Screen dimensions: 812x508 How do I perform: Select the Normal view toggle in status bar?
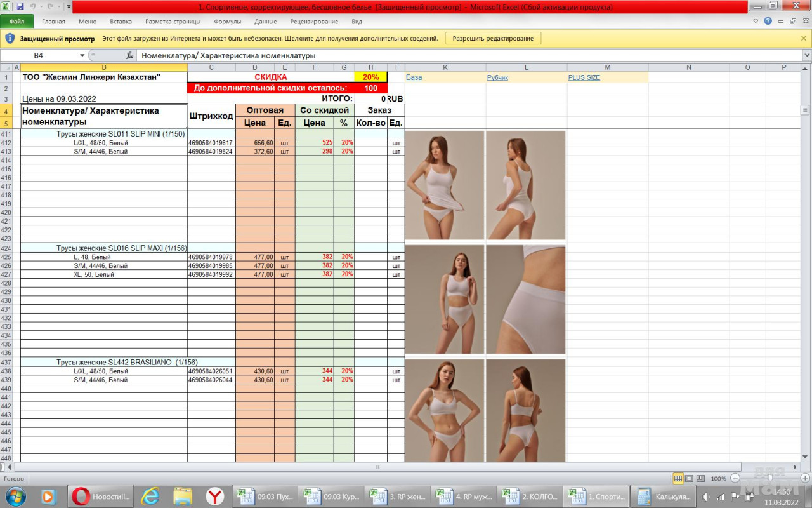pyautogui.click(x=678, y=478)
